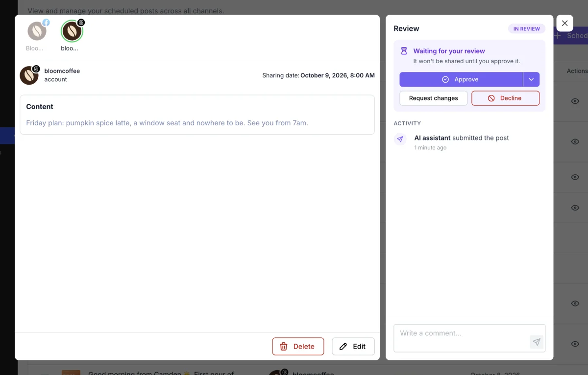
Task: Close the post review dialog
Action: [564, 23]
